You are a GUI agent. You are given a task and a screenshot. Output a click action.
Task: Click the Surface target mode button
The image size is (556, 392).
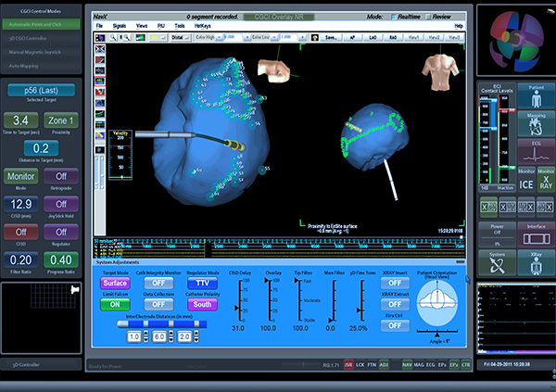pos(115,283)
